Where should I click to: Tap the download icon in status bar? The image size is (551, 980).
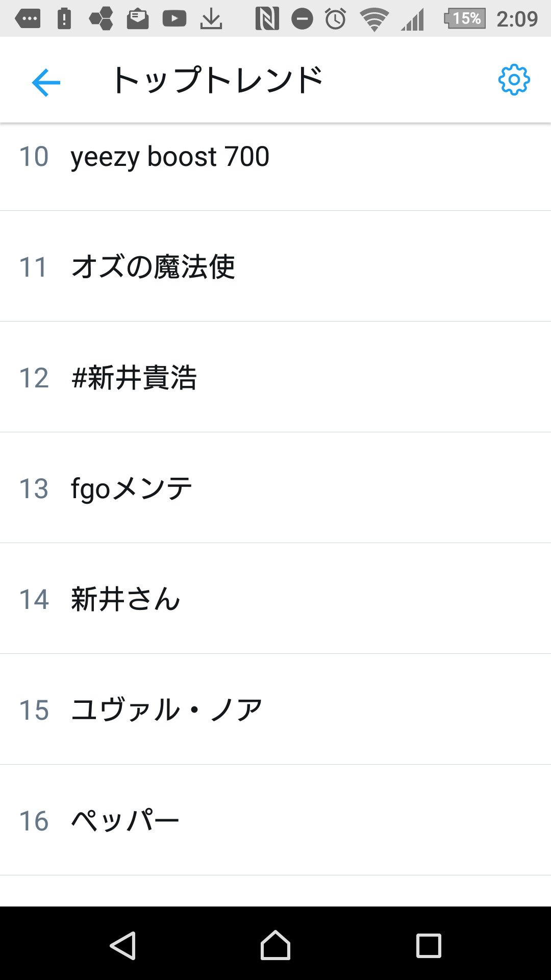pyautogui.click(x=211, y=19)
